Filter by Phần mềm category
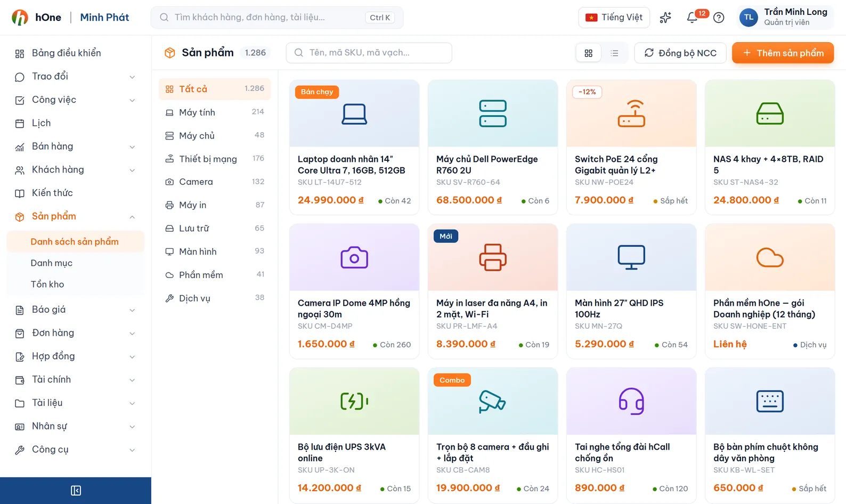 click(215, 275)
